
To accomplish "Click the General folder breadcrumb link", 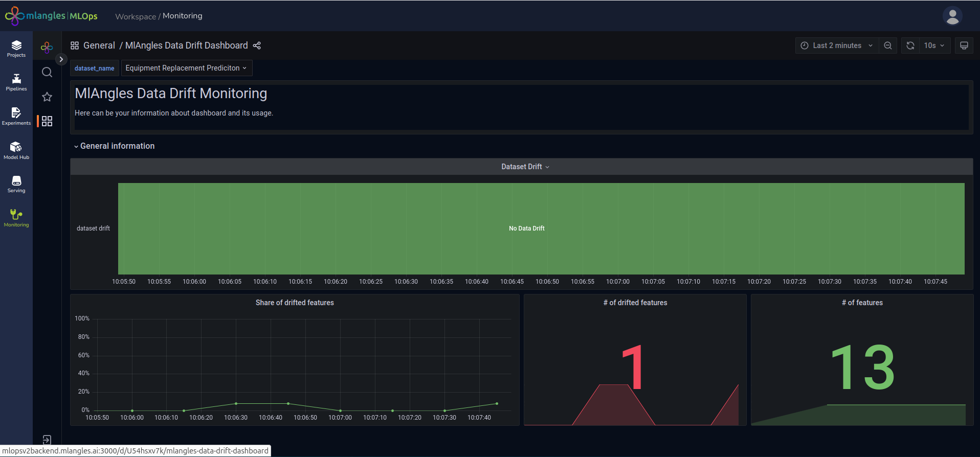I will pyautogui.click(x=99, y=45).
